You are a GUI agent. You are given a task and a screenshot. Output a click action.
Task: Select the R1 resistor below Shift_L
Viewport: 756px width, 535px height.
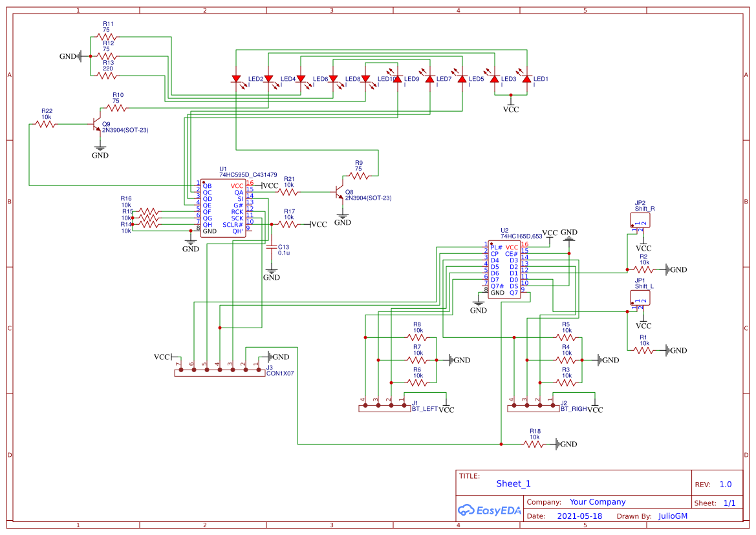[x=643, y=351]
